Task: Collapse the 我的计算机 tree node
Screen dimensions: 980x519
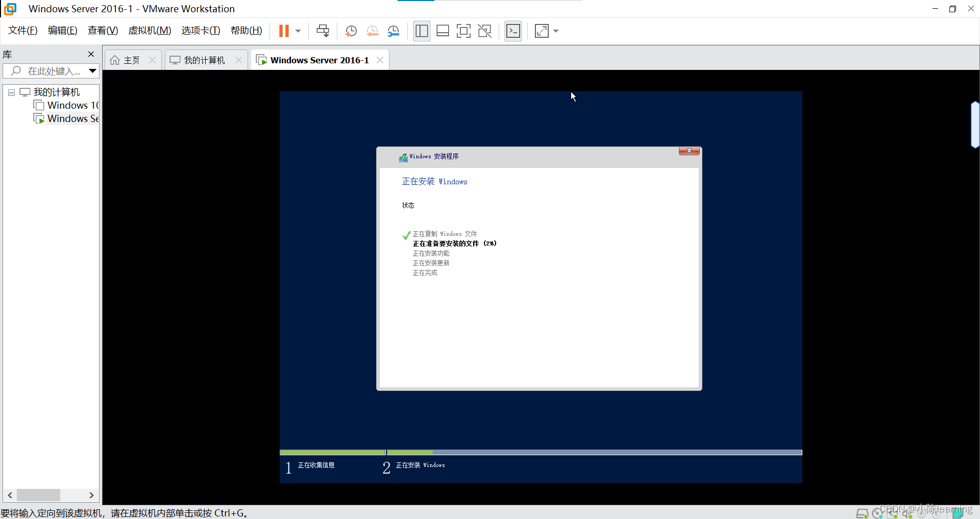Action: pos(11,93)
